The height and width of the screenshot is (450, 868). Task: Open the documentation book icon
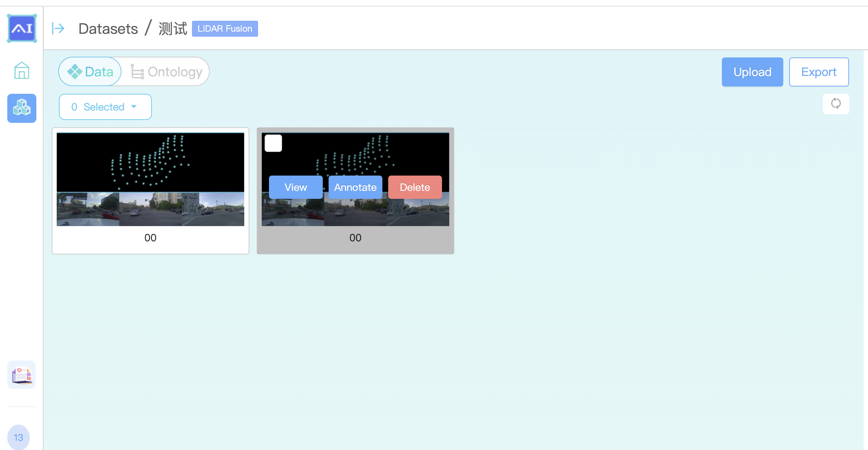(x=21, y=375)
